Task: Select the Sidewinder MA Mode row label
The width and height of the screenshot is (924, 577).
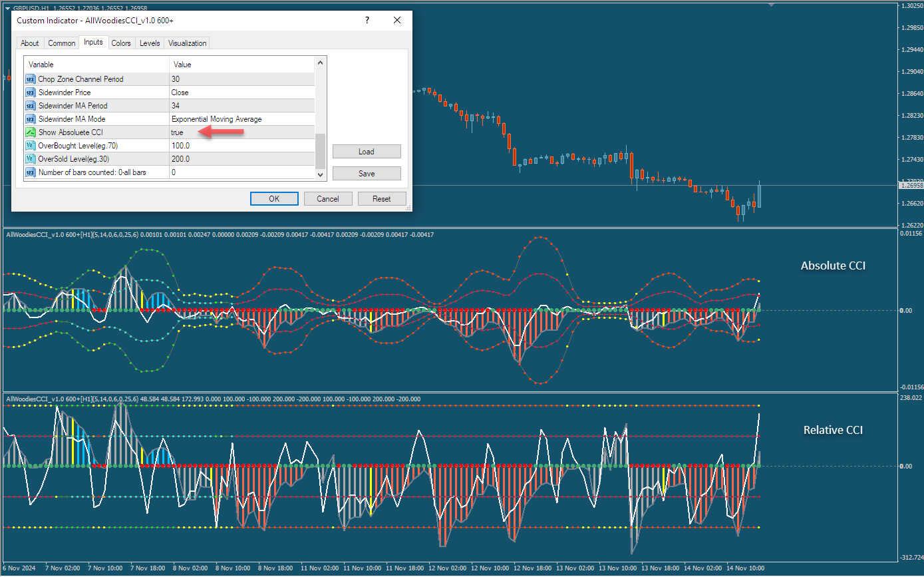Action: click(x=71, y=119)
